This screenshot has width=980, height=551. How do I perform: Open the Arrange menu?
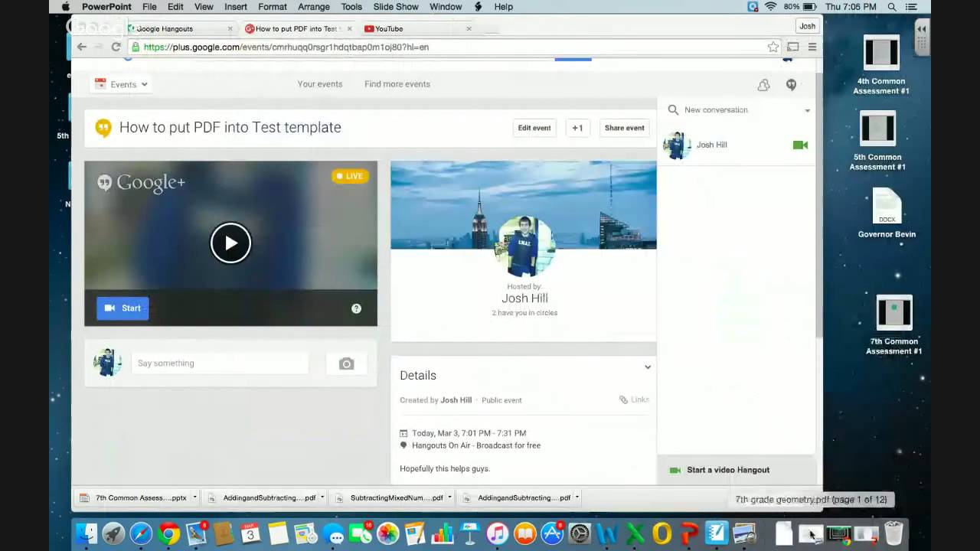point(314,7)
